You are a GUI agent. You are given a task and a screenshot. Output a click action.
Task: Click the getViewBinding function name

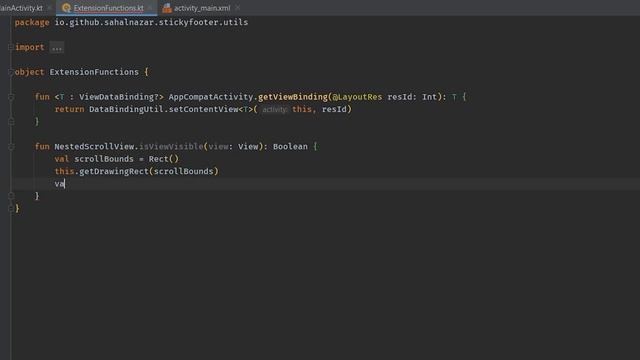click(293, 97)
